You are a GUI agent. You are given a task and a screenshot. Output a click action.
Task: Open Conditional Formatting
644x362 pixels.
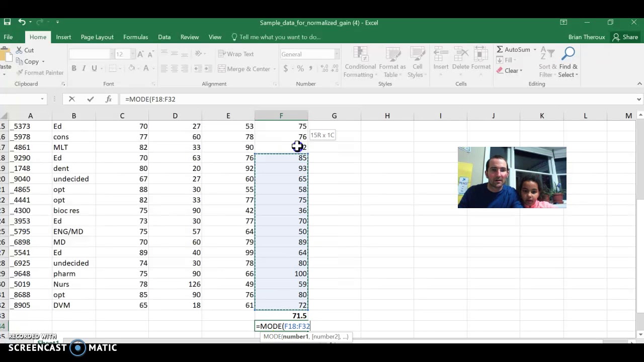(x=360, y=62)
